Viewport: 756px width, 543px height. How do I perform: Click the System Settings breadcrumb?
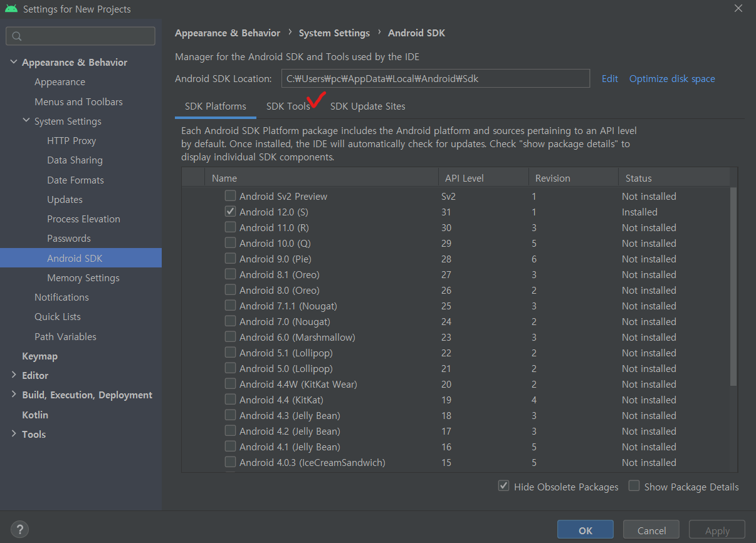click(x=334, y=33)
